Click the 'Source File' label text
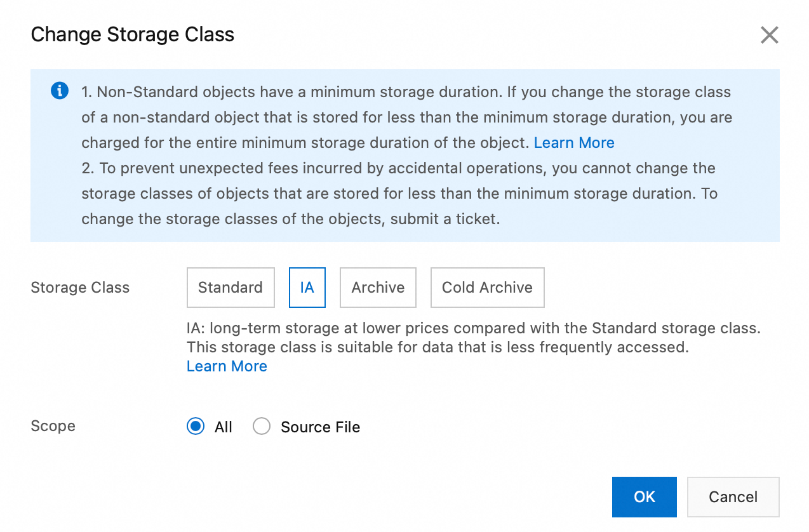809x532 pixels. click(x=320, y=427)
